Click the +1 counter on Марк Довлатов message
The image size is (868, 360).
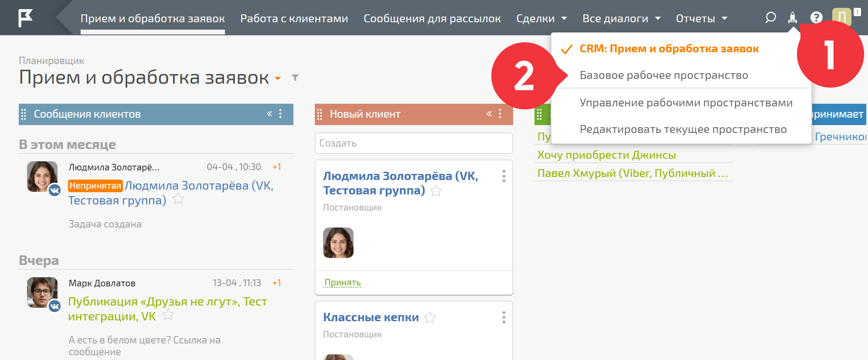point(276,283)
